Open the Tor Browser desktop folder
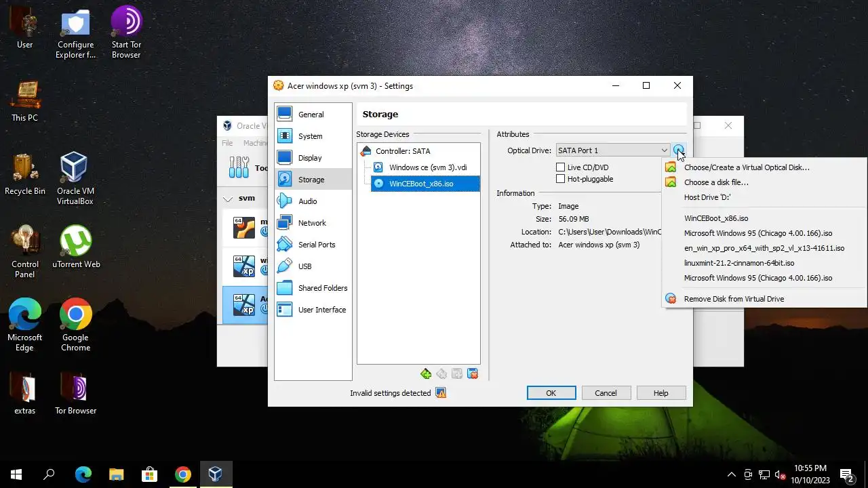The width and height of the screenshot is (868, 488). (x=75, y=393)
